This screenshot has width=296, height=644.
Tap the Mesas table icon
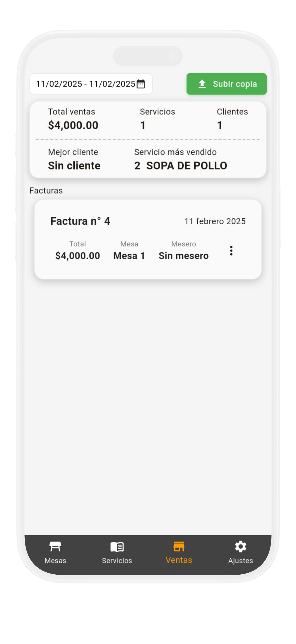pyautogui.click(x=55, y=547)
